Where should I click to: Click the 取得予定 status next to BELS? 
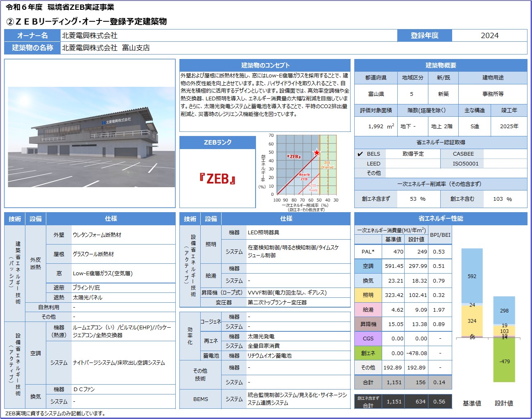pyautogui.click(x=413, y=154)
